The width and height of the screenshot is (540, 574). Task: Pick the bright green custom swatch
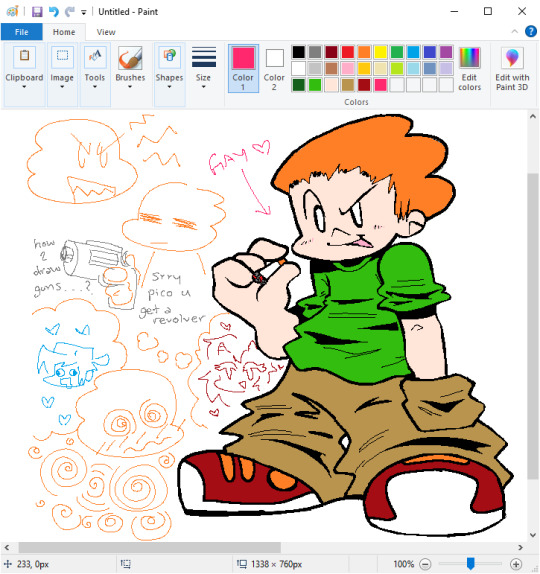315,85
